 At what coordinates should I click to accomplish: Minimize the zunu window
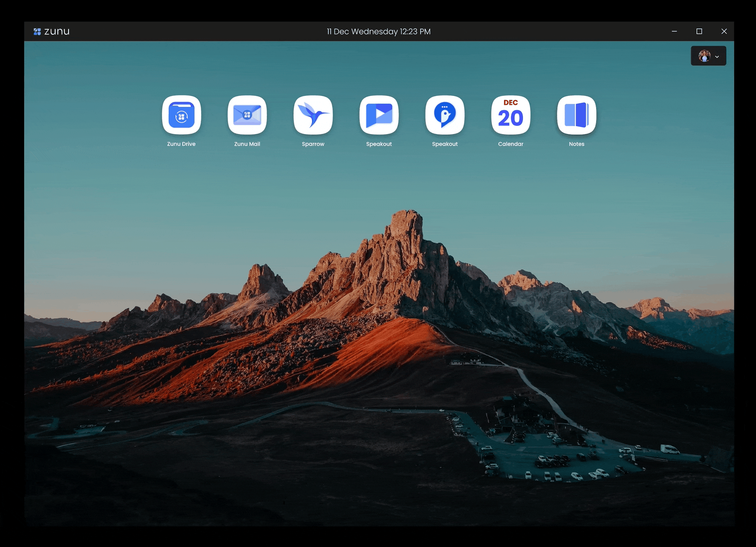pos(674,32)
